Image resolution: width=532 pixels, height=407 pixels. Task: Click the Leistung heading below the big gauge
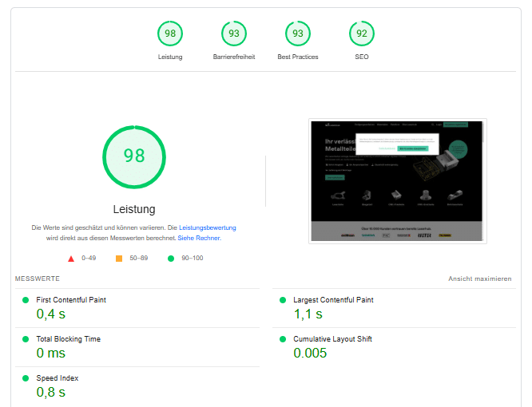click(134, 209)
